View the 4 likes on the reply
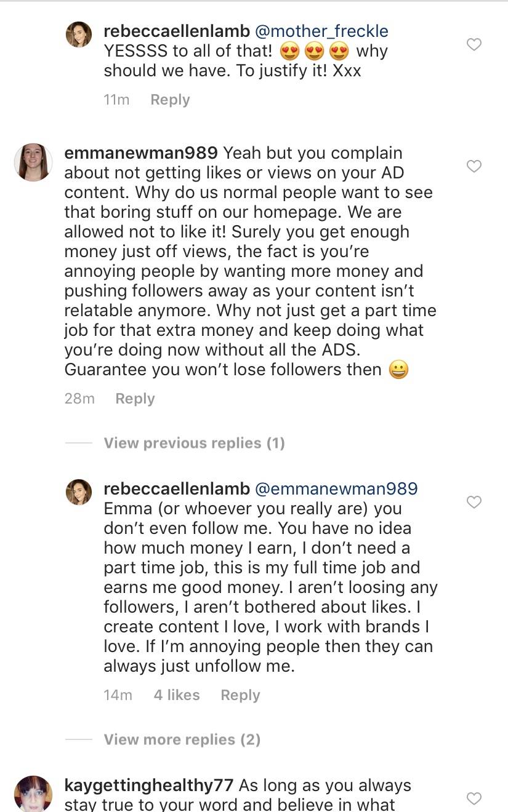 click(177, 695)
